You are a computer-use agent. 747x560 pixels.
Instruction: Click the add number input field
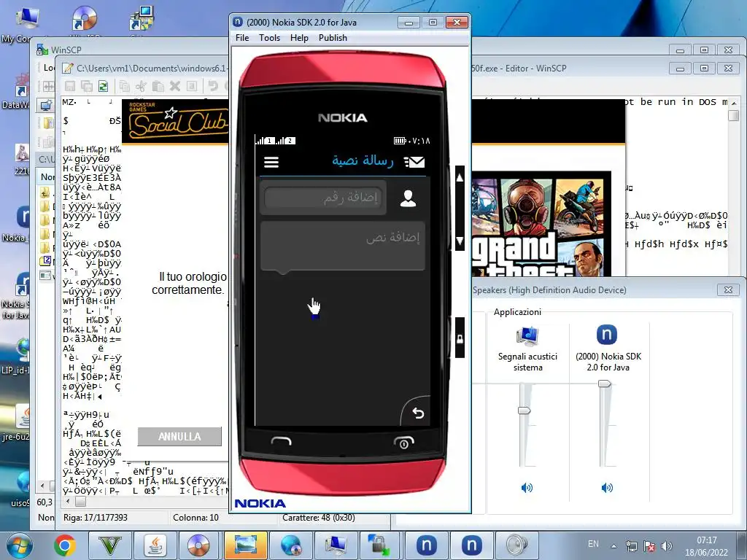click(x=323, y=197)
